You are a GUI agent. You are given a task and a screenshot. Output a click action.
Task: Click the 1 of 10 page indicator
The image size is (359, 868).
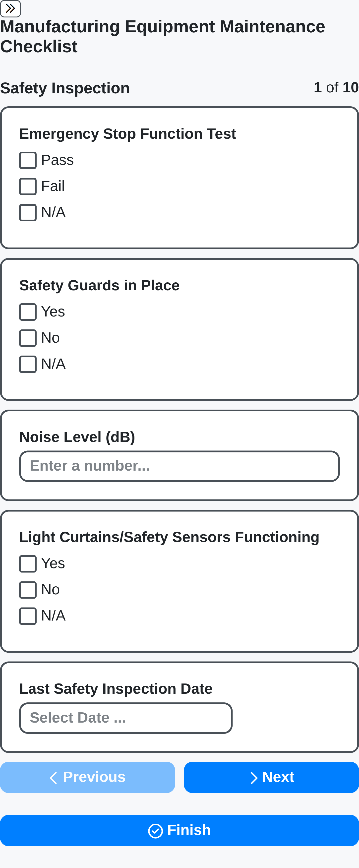pos(336,88)
